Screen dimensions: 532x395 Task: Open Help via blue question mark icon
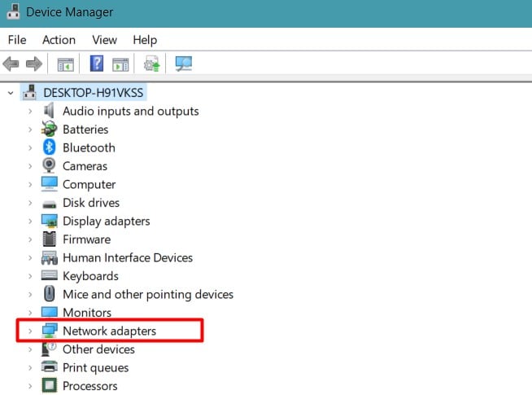click(97, 64)
